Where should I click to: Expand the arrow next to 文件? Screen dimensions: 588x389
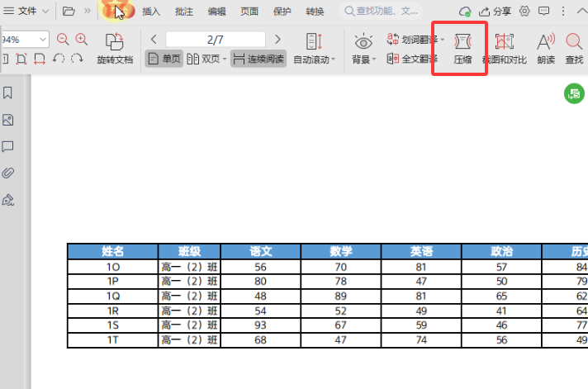(x=45, y=12)
